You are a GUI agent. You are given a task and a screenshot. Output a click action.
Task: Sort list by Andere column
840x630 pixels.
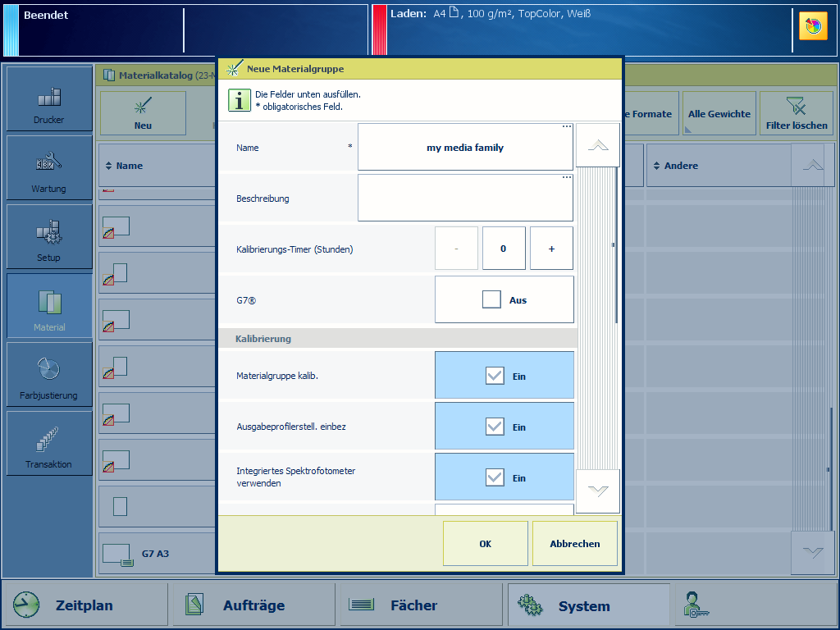point(719,166)
